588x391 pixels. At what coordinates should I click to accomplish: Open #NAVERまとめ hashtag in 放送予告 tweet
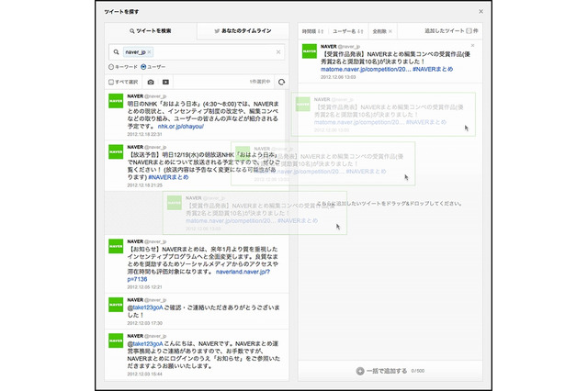pos(168,177)
